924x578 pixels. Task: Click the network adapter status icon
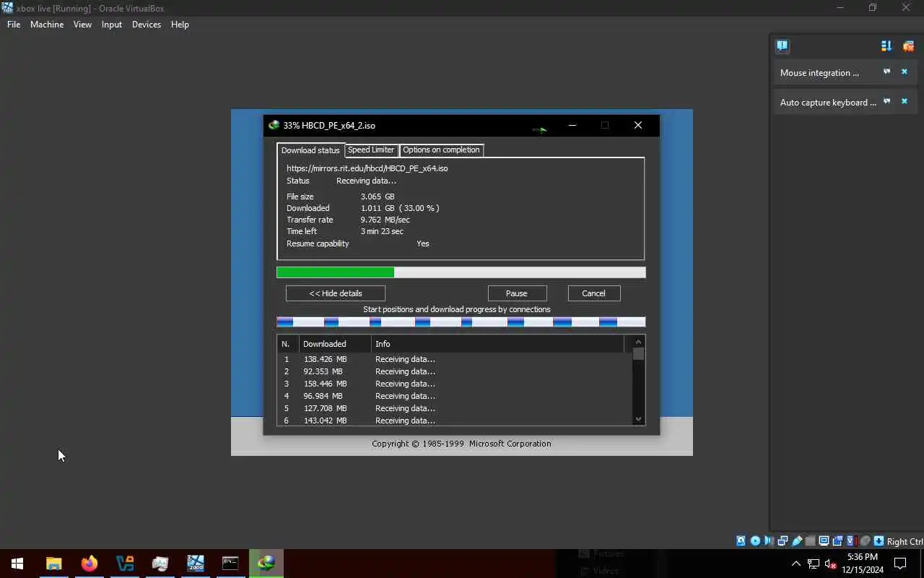click(783, 541)
